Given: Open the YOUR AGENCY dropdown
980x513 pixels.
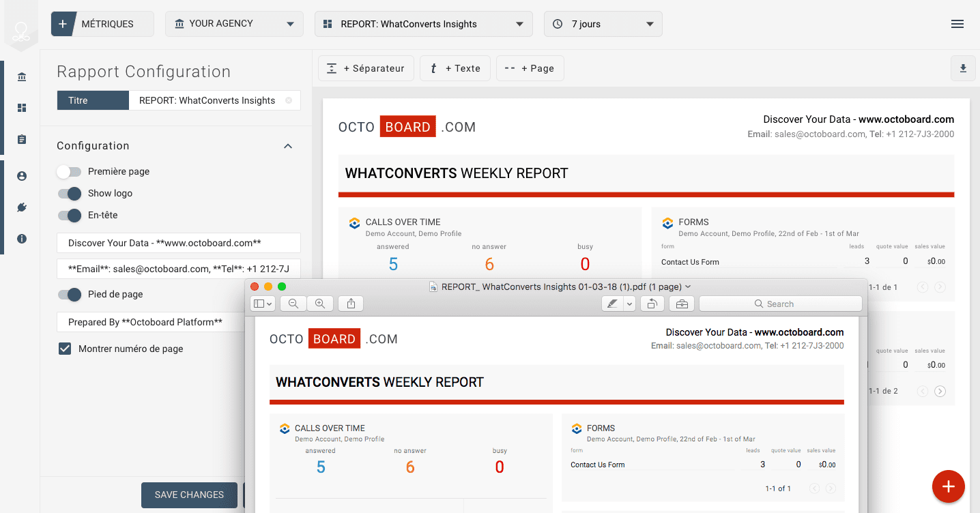Looking at the screenshot, I should [234, 24].
